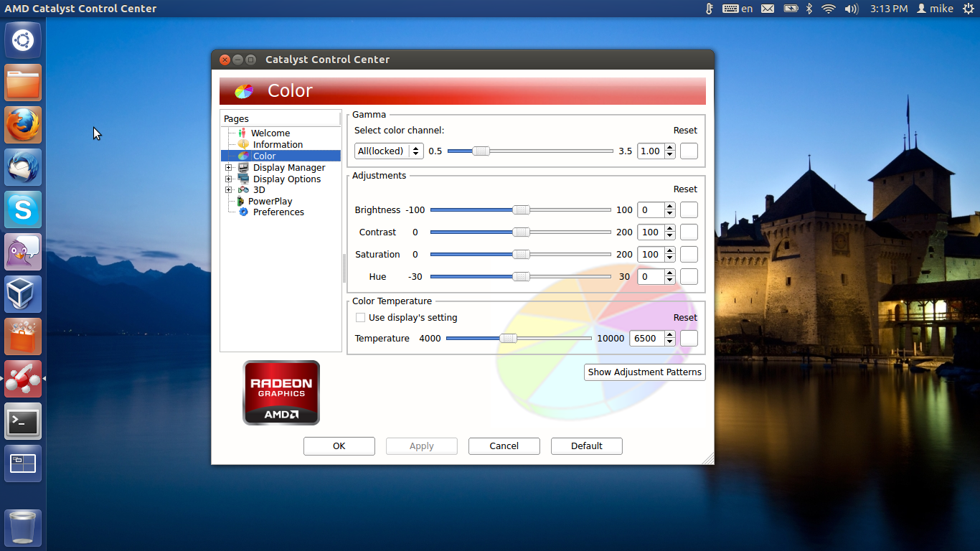Open the battery indicator menu

(x=791, y=9)
